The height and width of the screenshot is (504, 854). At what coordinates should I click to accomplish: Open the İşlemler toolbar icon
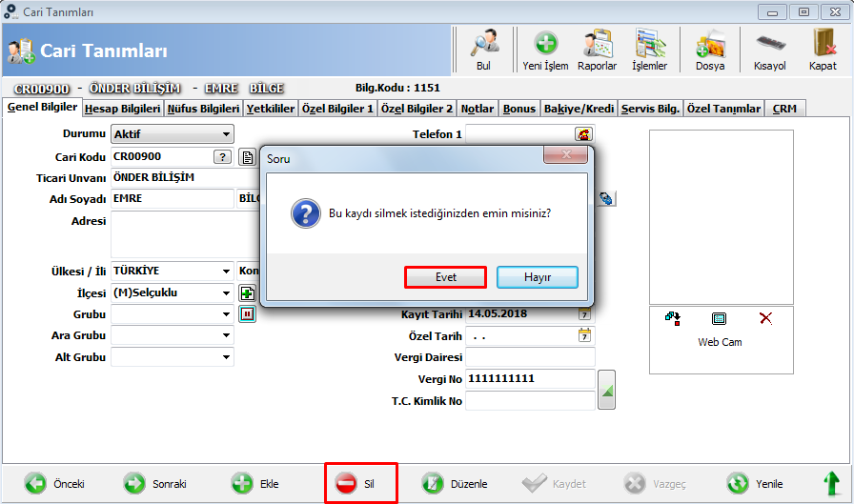click(650, 44)
